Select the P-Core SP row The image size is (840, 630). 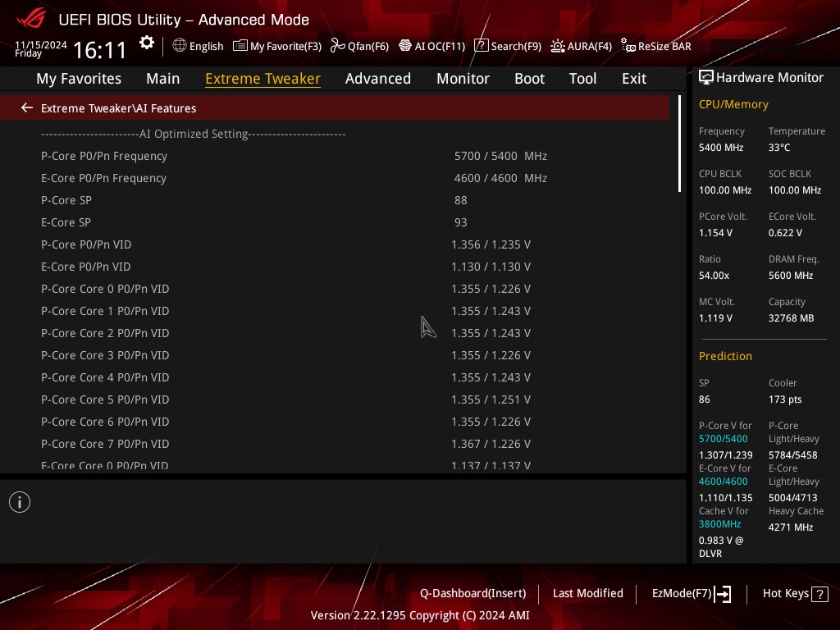(x=335, y=200)
